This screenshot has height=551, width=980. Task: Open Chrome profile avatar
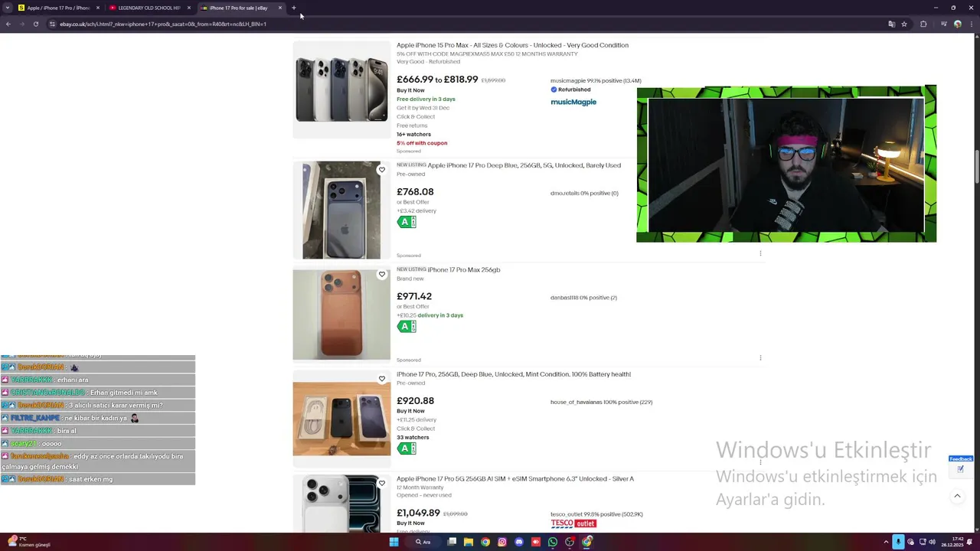tap(958, 24)
